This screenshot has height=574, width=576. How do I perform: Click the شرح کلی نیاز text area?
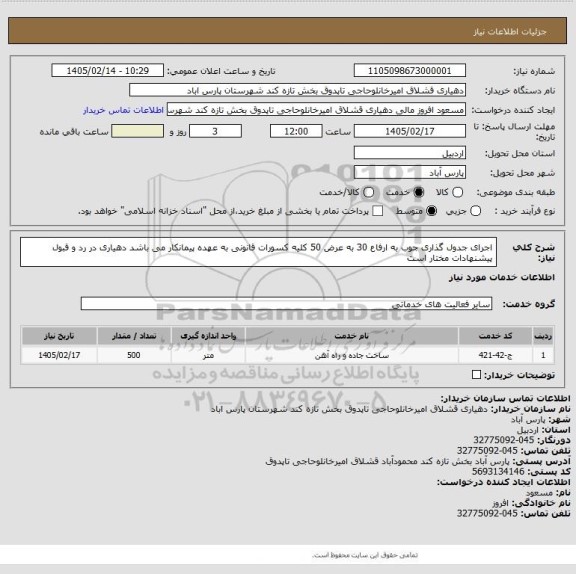click(259, 252)
